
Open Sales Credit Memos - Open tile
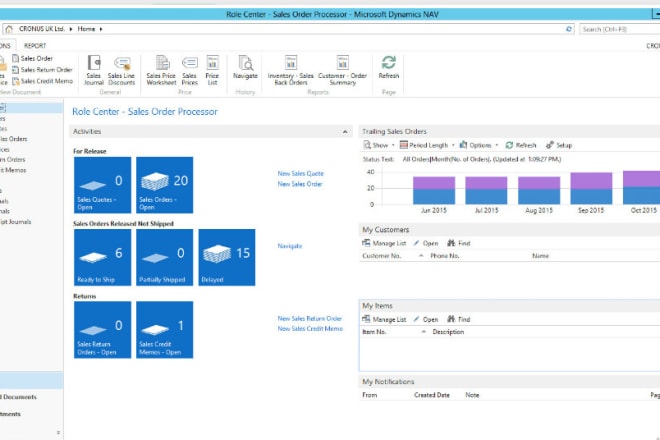pos(165,330)
